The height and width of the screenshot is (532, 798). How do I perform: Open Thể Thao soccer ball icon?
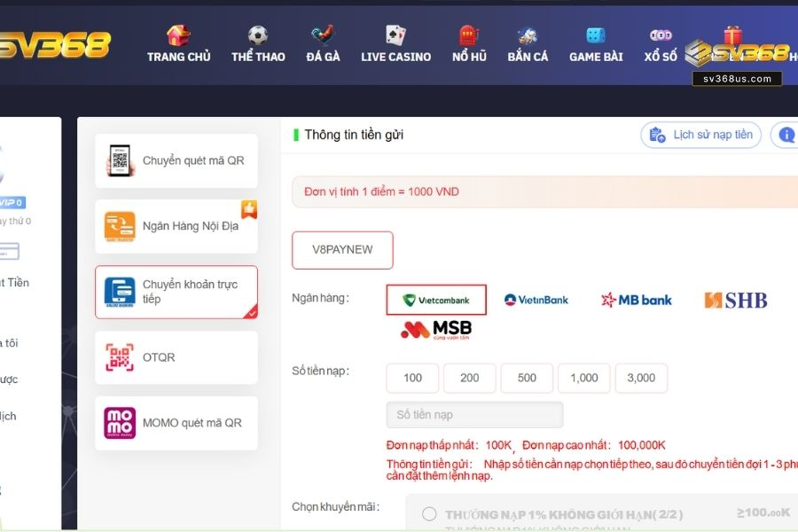tap(258, 35)
